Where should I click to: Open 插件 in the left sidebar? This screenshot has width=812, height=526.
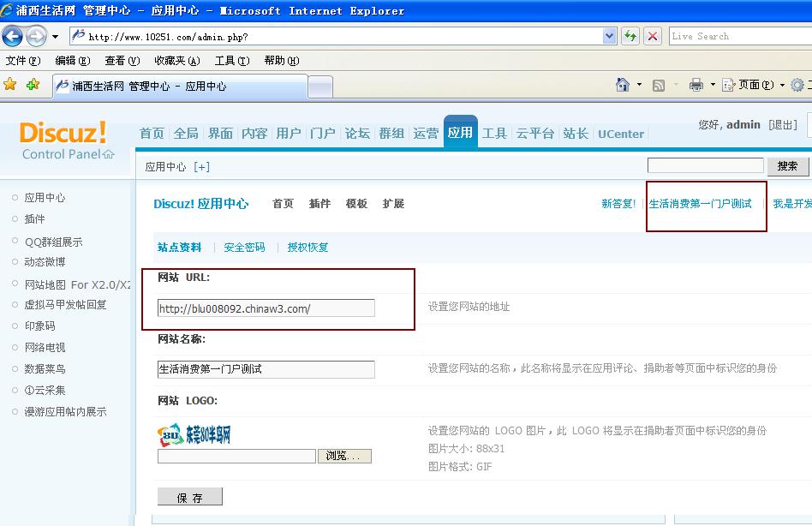click(x=35, y=219)
